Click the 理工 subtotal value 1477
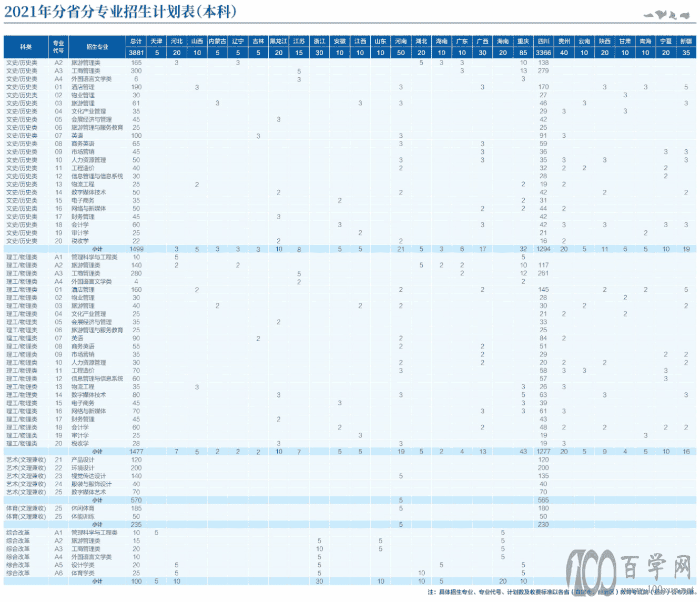Image resolution: width=700 pixels, height=602 pixels. pos(136,452)
